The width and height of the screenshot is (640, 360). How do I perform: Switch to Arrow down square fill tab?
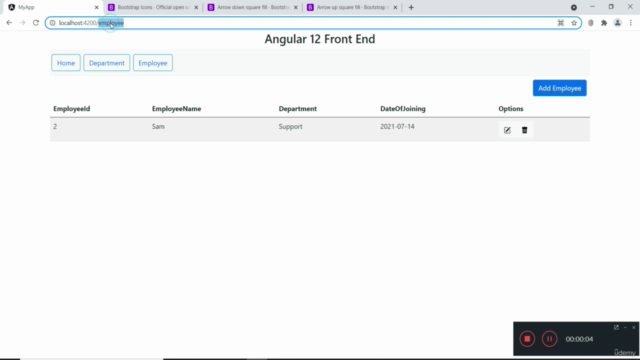(x=252, y=7)
